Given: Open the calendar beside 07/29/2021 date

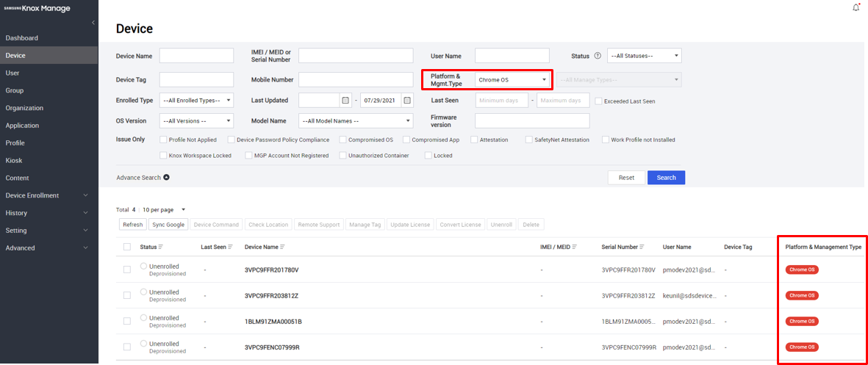Looking at the screenshot, I should [407, 101].
